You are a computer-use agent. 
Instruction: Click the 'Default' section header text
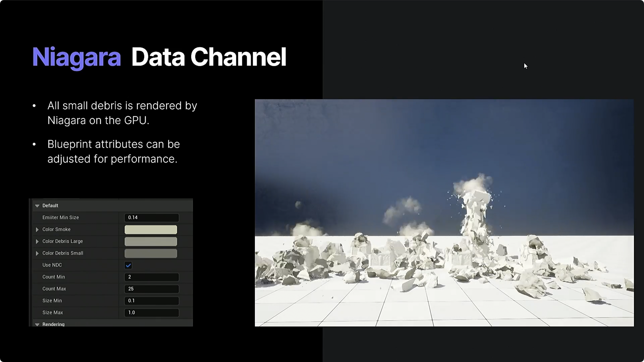click(50, 206)
